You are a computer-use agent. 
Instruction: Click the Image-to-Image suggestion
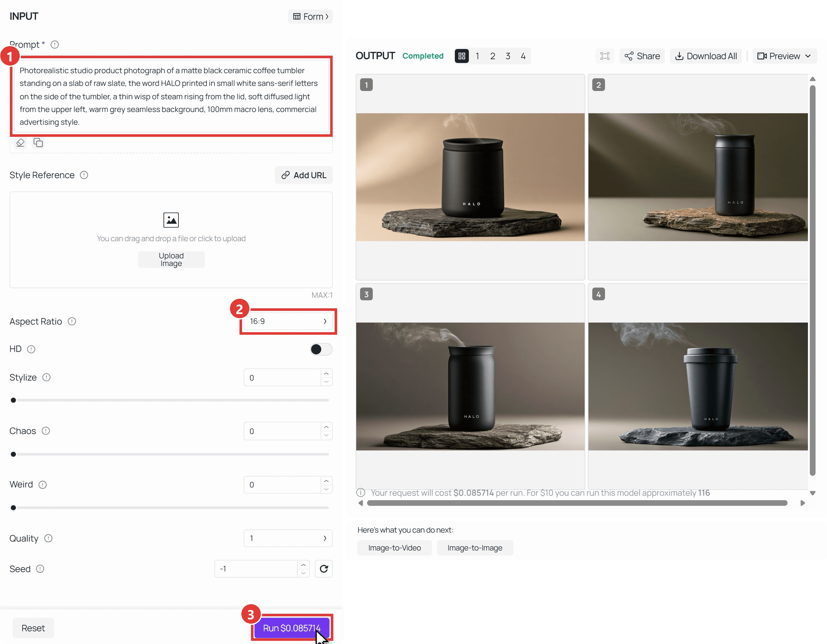pos(475,548)
